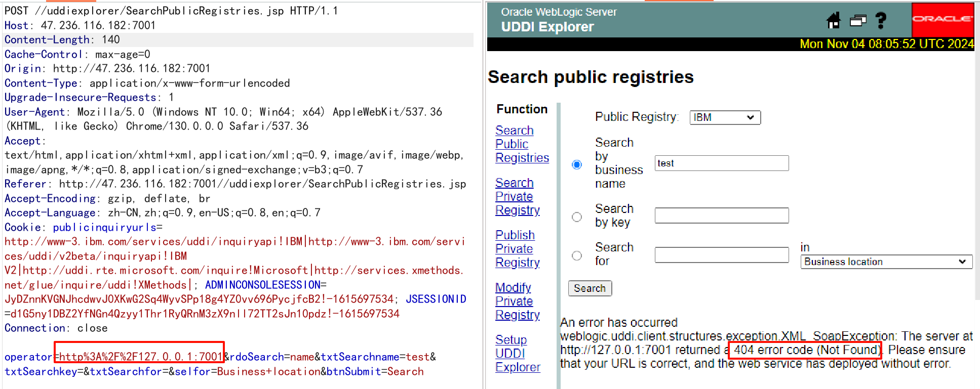Click the Search public registries heading
Image resolution: width=980 pixels, height=389 pixels.
[x=591, y=77]
